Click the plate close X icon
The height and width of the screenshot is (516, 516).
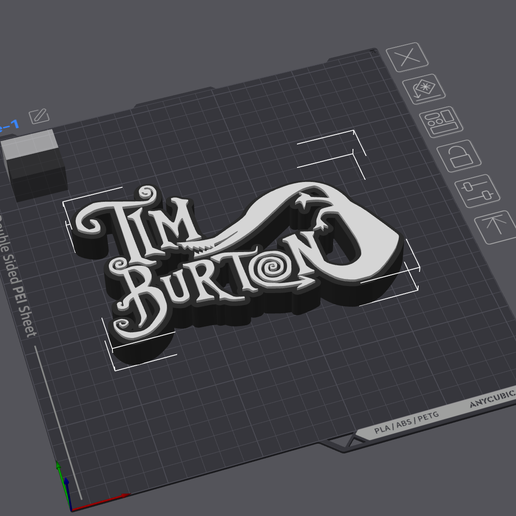pos(407,57)
